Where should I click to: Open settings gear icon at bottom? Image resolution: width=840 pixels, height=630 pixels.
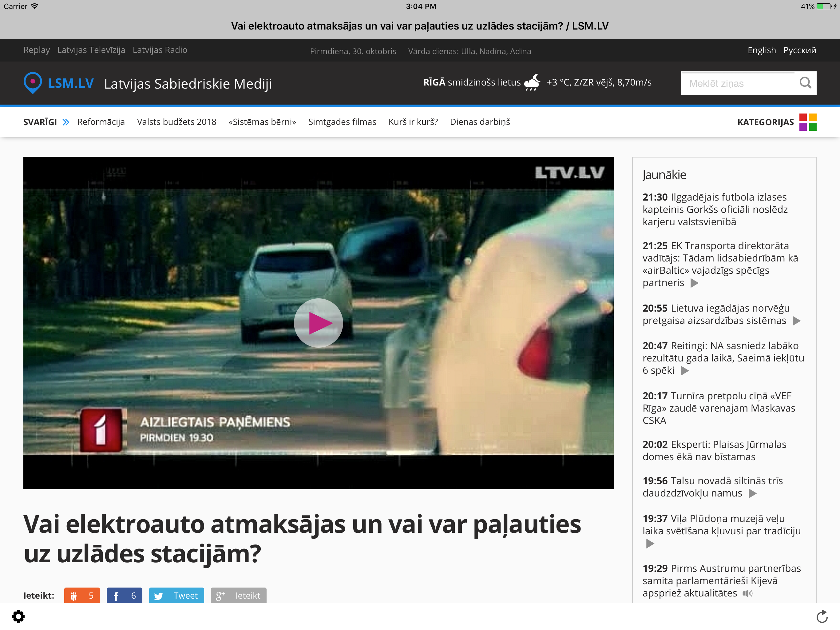[18, 616]
